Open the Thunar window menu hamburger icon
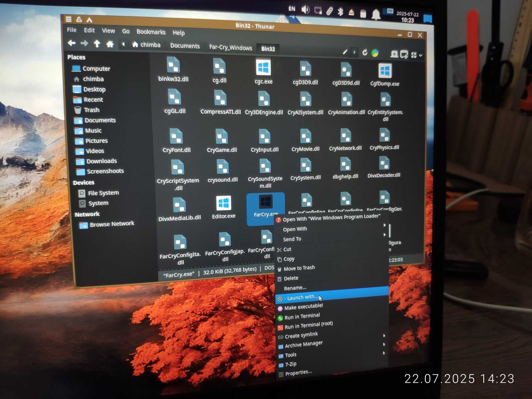Screen dimensions: 532x399 68,19
